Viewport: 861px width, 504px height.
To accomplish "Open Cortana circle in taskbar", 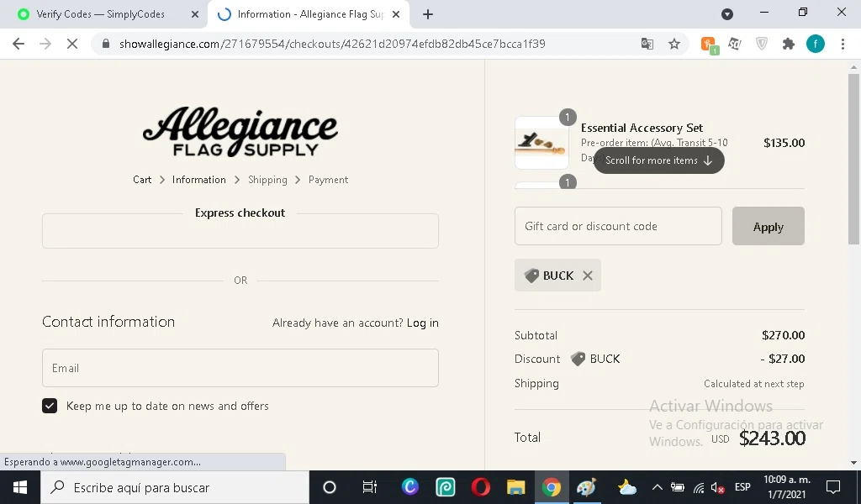I will click(330, 487).
